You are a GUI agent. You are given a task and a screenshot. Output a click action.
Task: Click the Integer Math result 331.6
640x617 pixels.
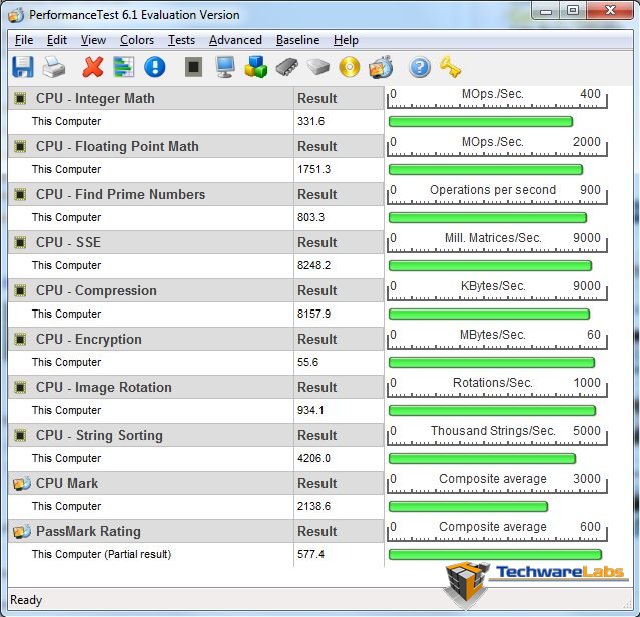[311, 121]
